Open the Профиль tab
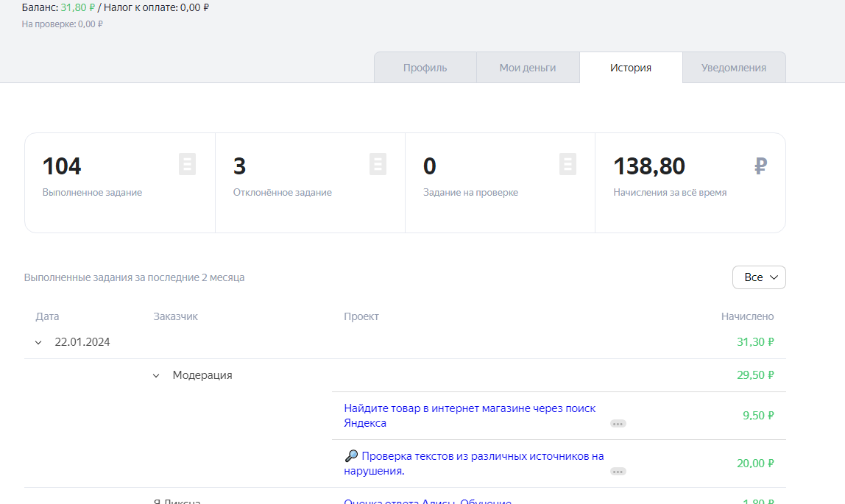Image resolution: width=845 pixels, height=504 pixels. point(425,68)
